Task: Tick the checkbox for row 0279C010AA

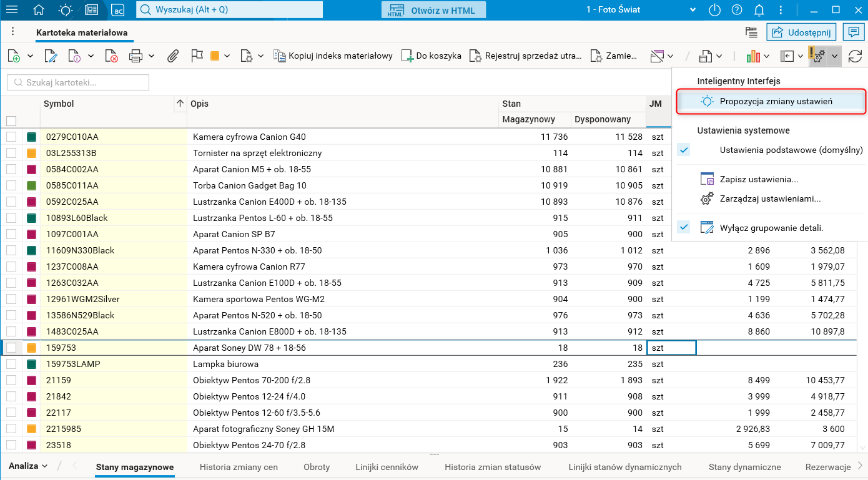Action: [x=11, y=137]
